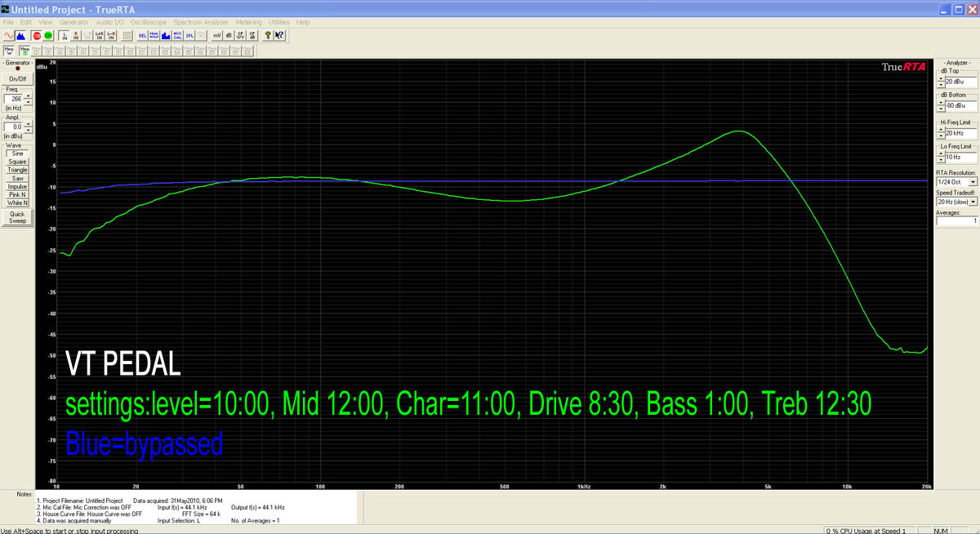Select the Saw wave option
The height and width of the screenshot is (534, 980).
coord(18,178)
